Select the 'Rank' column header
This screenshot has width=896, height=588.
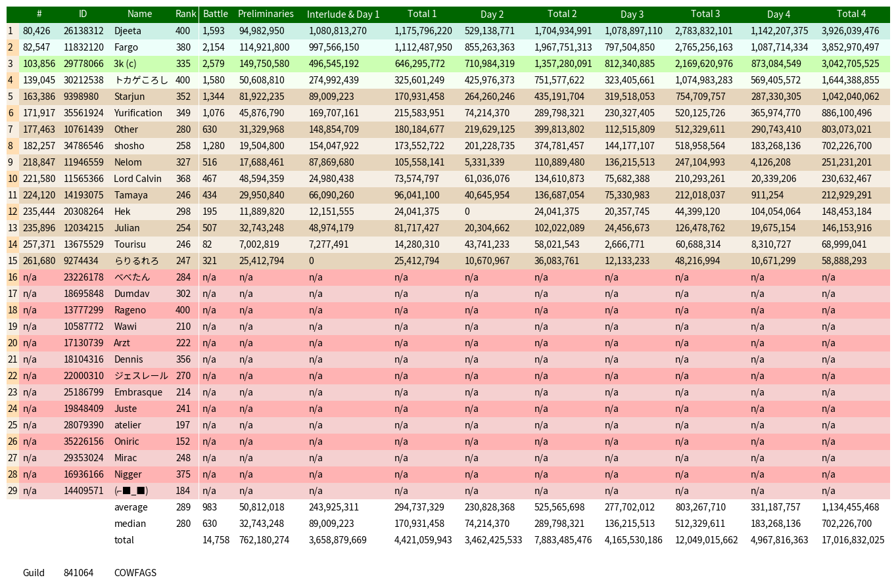186,14
